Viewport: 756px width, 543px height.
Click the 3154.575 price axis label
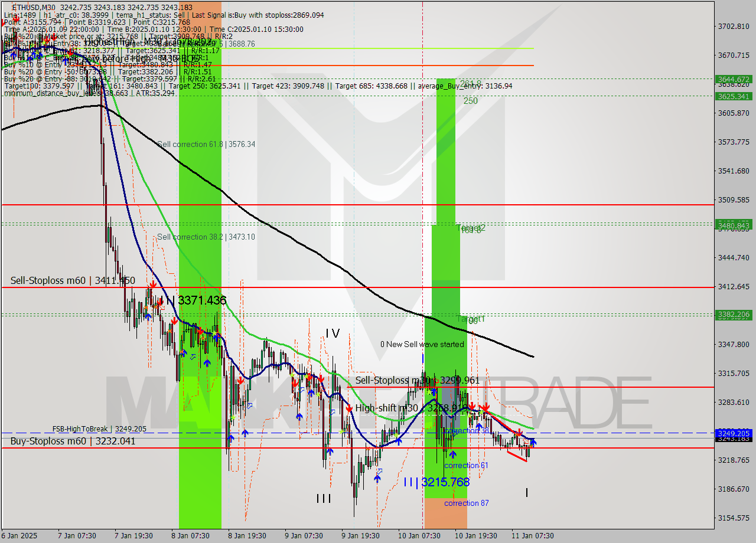coord(734,518)
